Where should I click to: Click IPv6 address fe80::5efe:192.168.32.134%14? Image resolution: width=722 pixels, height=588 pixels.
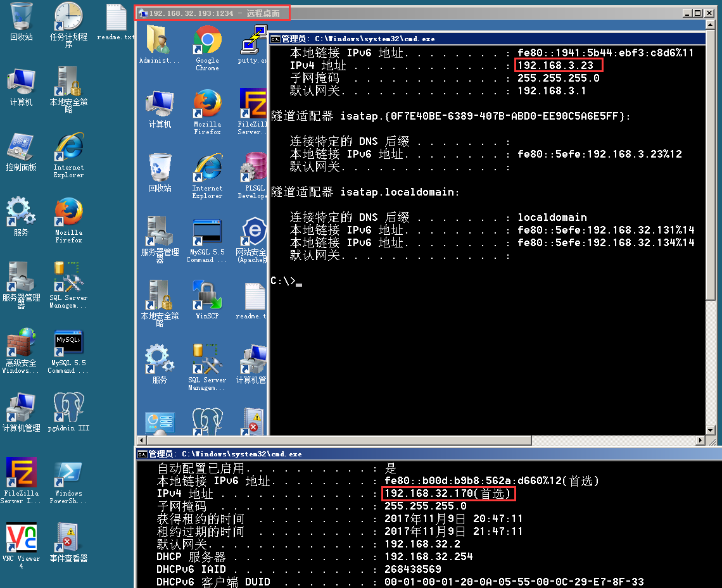tap(606, 242)
